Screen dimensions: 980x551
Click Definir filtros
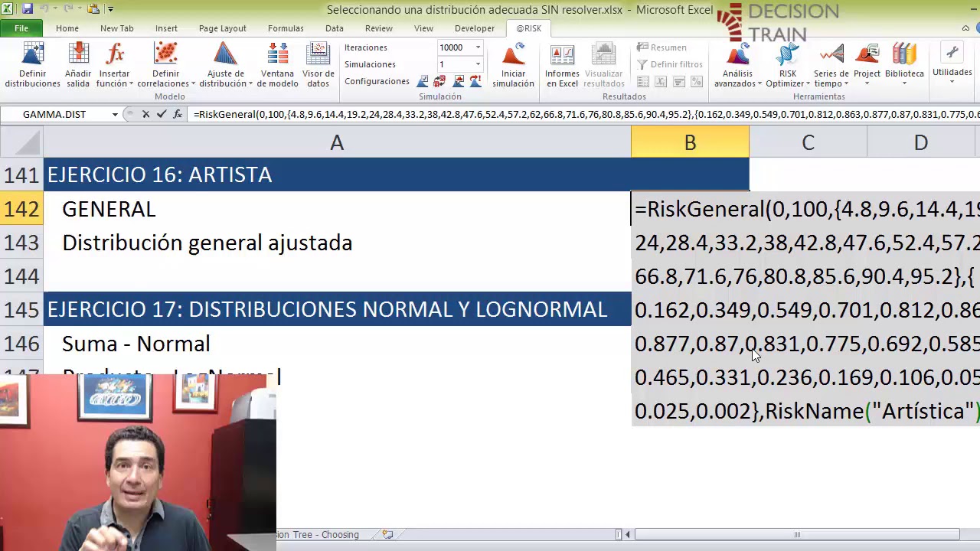670,64
